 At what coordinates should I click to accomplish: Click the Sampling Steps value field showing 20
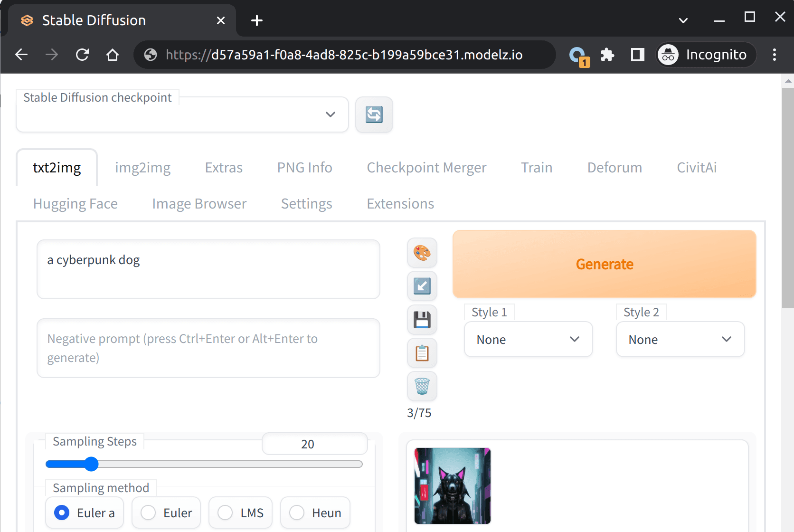click(x=315, y=444)
